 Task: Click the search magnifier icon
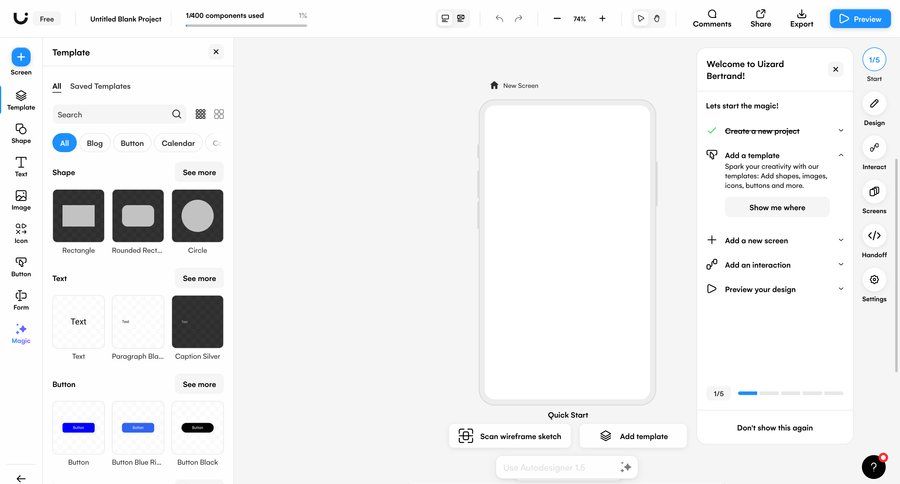(177, 114)
